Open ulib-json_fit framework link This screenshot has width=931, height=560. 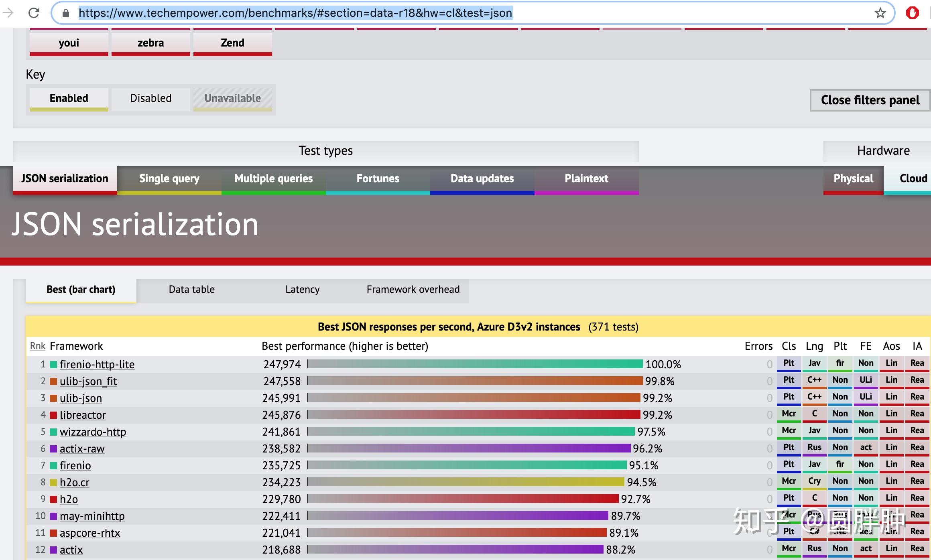tap(88, 381)
